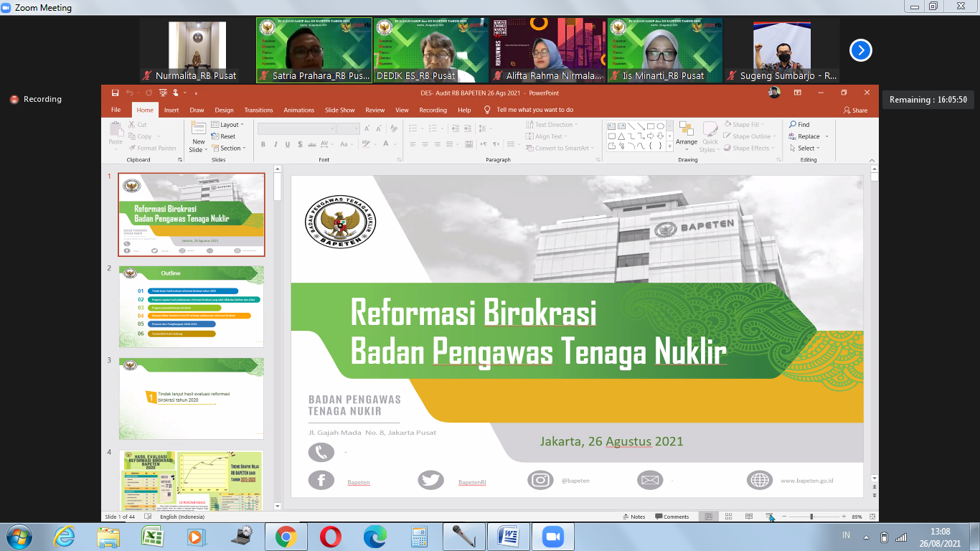The width and height of the screenshot is (980, 551).
Task: Toggle the Bullets list button
Action: click(x=413, y=128)
